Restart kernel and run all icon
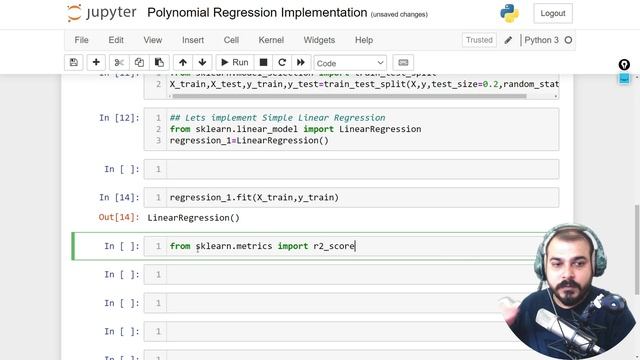The image size is (640, 360). pyautogui.click(x=301, y=62)
